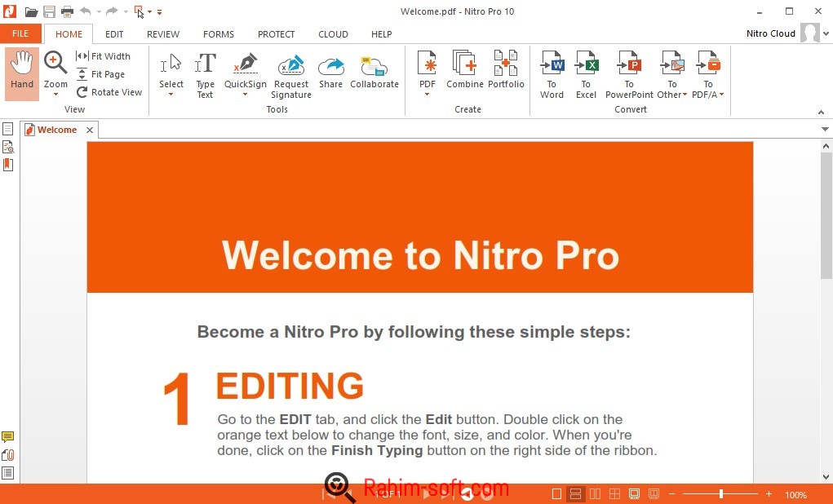Expand the Select tool dropdown arrow
Viewport: 833px width, 504px height.
pos(171,95)
